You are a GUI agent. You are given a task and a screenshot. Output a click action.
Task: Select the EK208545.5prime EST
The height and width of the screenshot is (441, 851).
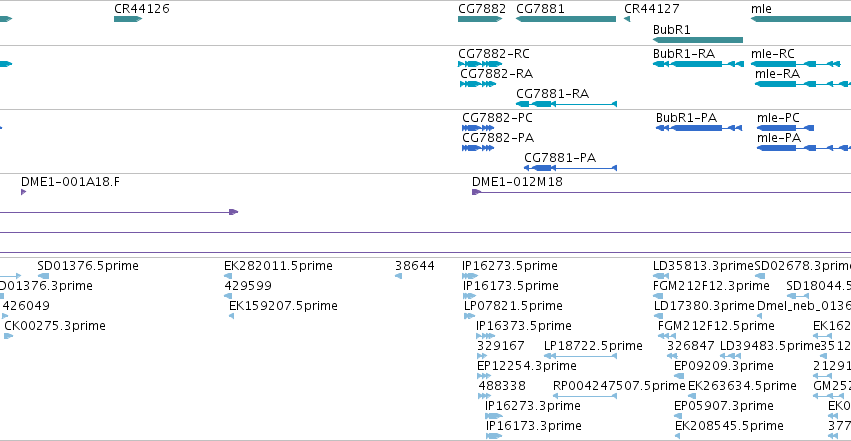[678, 437]
